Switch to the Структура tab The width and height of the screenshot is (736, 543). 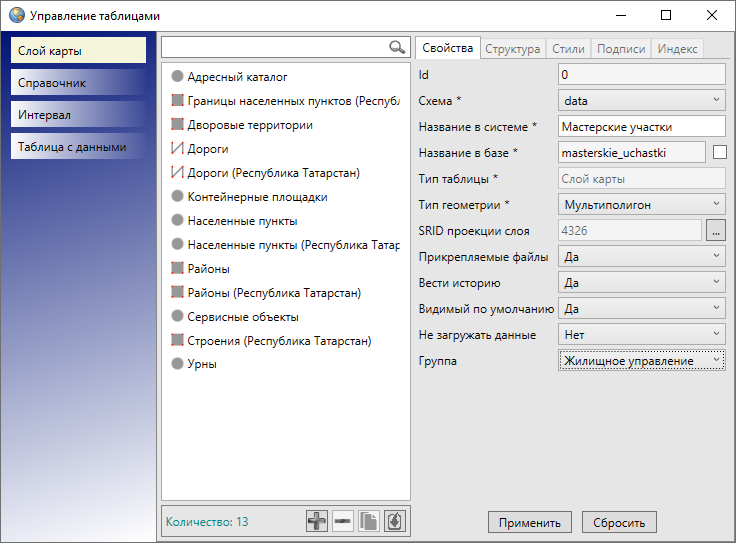coord(514,48)
